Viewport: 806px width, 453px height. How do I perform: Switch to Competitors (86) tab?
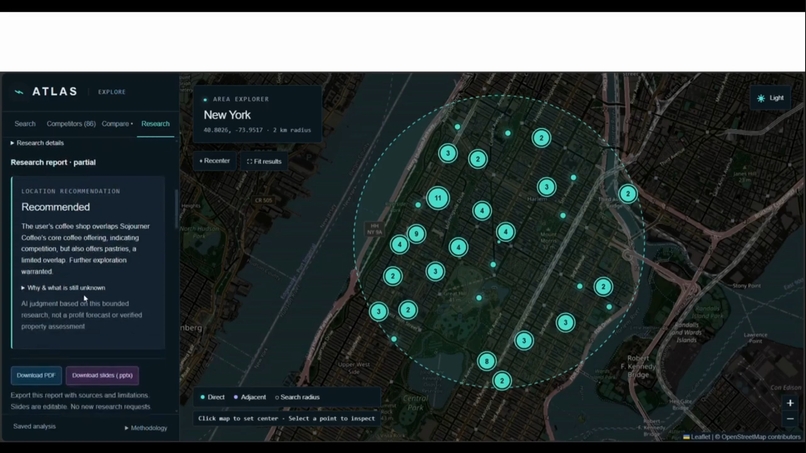[x=71, y=124]
